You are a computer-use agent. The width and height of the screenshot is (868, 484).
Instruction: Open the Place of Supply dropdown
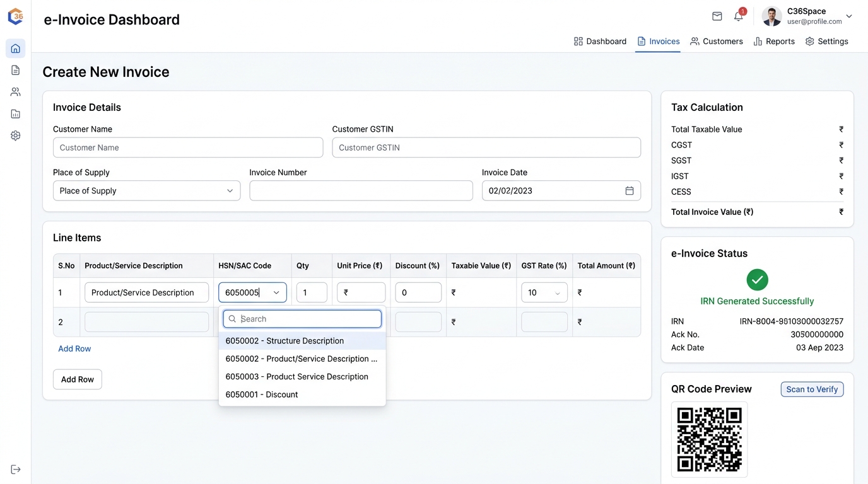click(x=147, y=191)
